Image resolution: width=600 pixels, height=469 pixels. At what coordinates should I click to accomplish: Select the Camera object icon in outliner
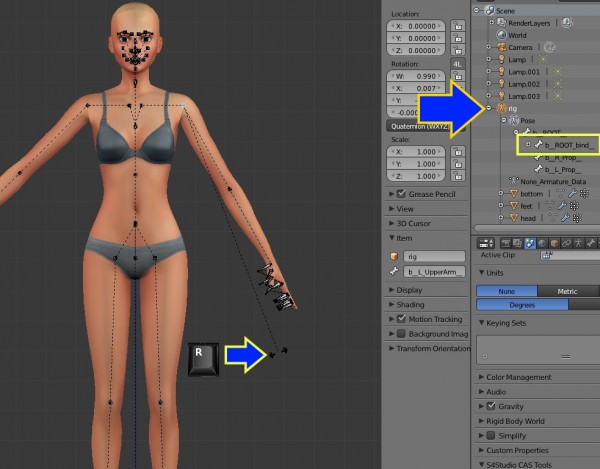[499, 47]
